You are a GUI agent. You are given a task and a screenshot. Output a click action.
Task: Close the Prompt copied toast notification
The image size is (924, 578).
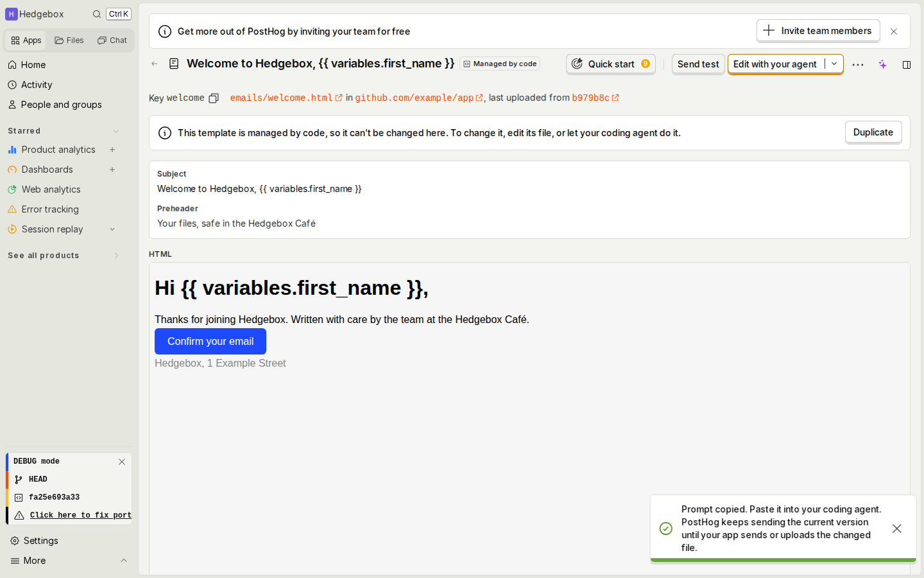point(897,529)
